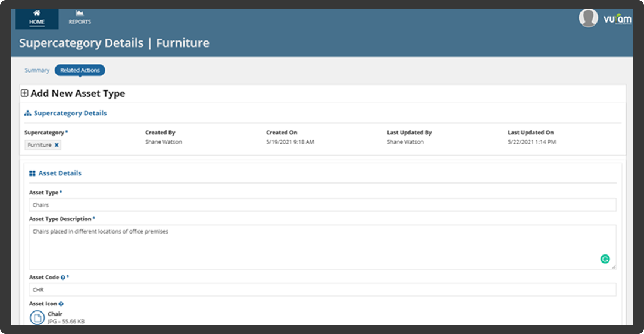Click into the Asset Type Description textarea

pyautogui.click(x=323, y=247)
